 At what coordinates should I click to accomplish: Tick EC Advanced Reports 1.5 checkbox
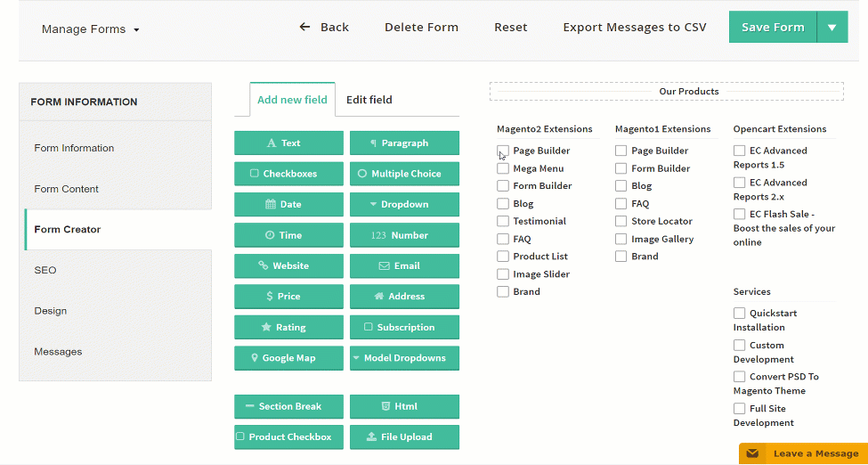point(740,151)
